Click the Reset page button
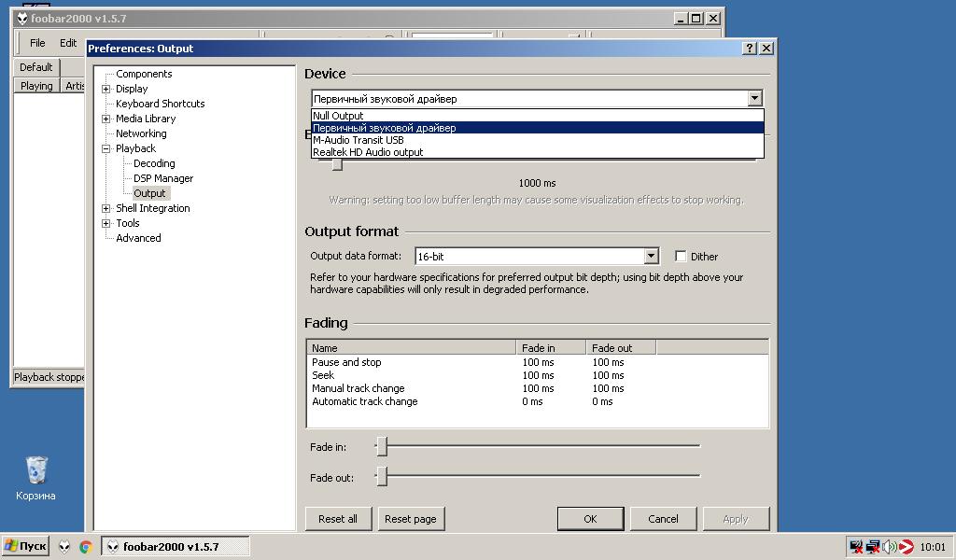Image resolution: width=956 pixels, height=560 pixels. tap(411, 519)
